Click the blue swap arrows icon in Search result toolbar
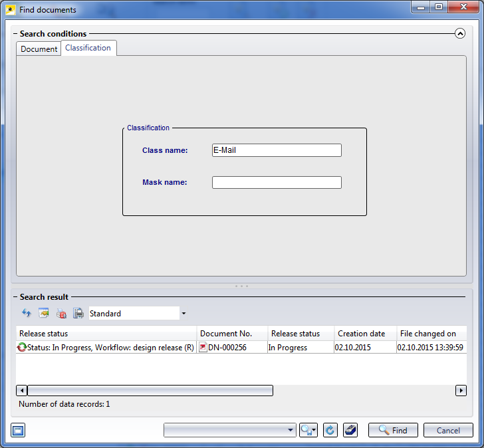The height and width of the screenshot is (448, 484). click(27, 313)
